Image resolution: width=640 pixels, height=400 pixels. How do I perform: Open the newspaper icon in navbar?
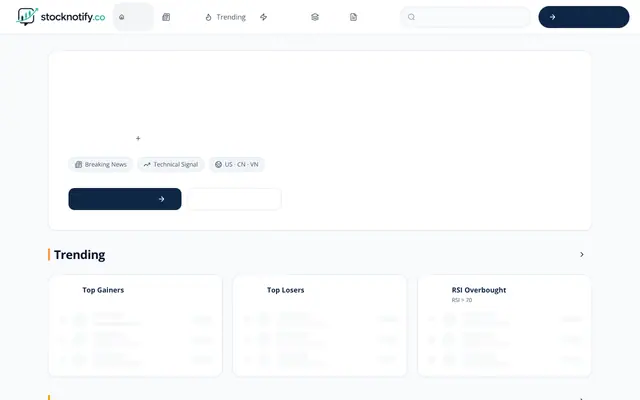[x=166, y=17]
